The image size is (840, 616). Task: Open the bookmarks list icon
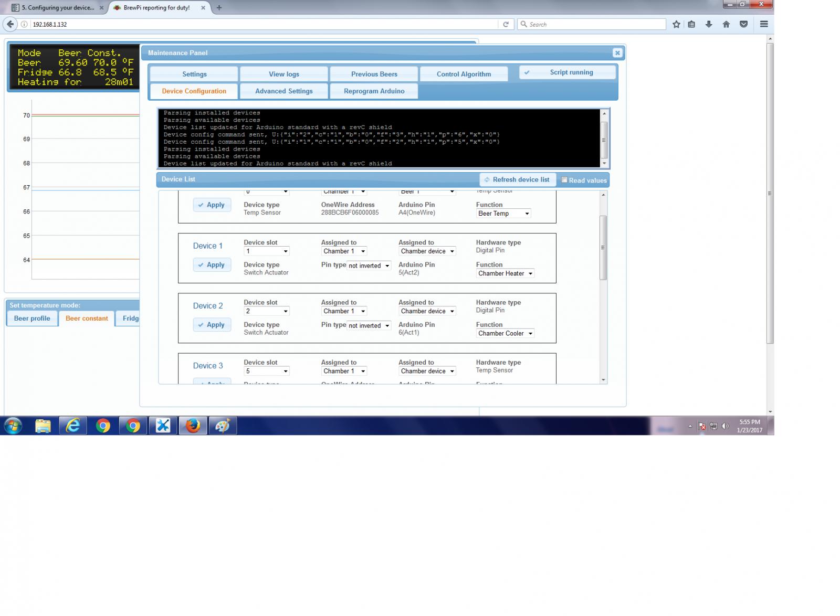click(691, 24)
